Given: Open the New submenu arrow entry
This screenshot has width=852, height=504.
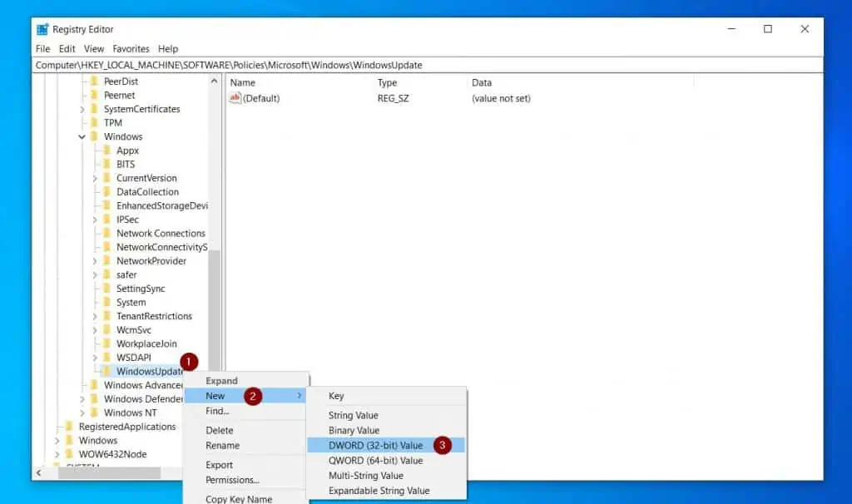Looking at the screenshot, I should (245, 396).
